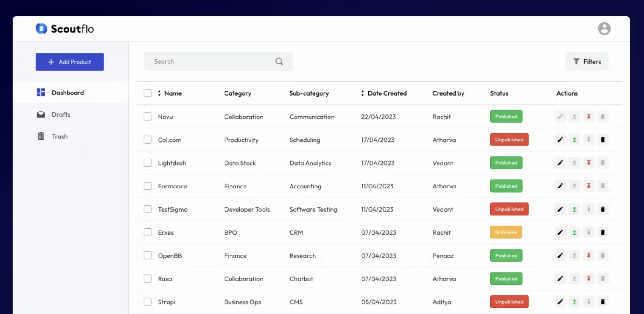The width and height of the screenshot is (644, 314).
Task: Delete the Erxes row via trash icon
Action: click(x=603, y=232)
